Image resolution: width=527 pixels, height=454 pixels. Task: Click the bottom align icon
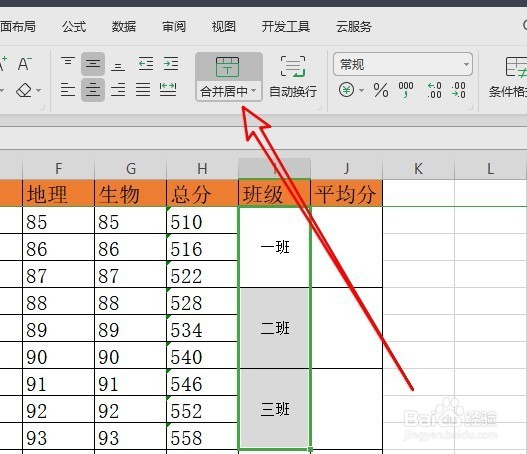(118, 66)
